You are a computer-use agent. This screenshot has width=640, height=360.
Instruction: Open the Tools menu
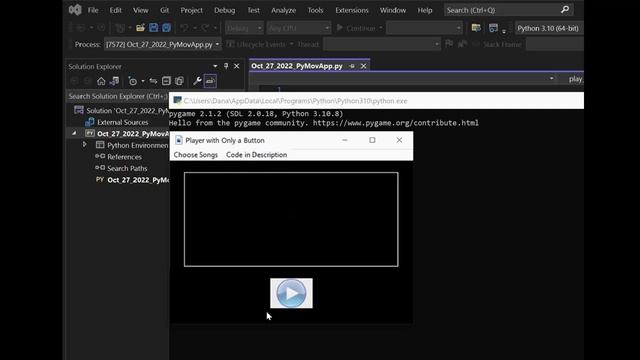tap(315, 10)
